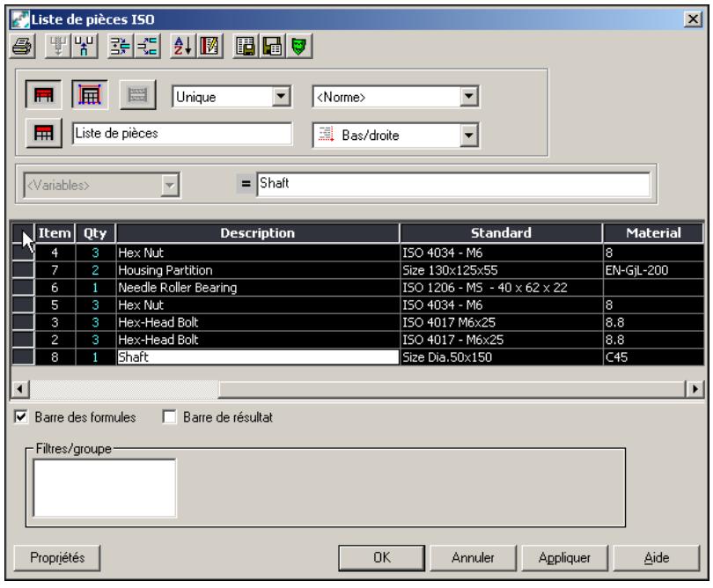The width and height of the screenshot is (713, 588).
Task: Open the Unique dropdown
Action: (281, 97)
